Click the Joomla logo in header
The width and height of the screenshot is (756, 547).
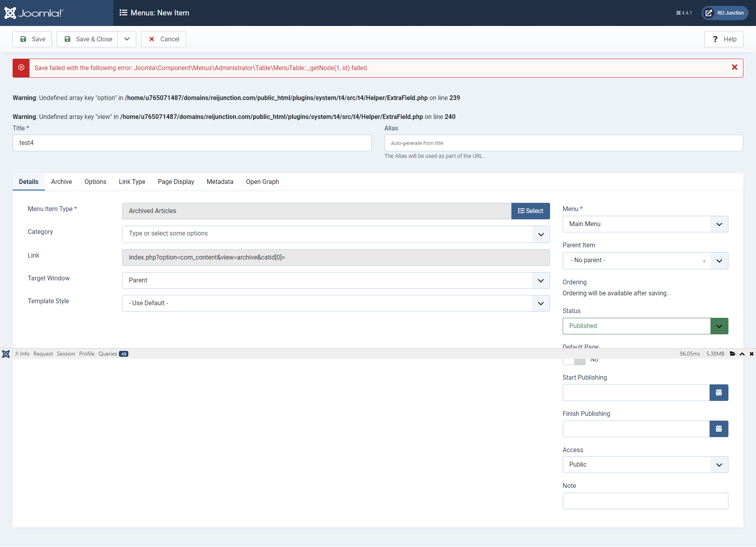pyautogui.click(x=33, y=13)
